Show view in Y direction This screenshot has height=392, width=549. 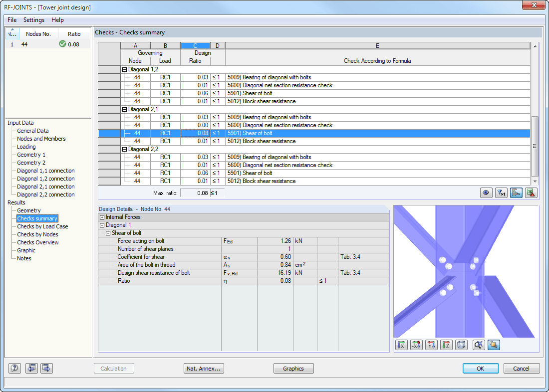(431, 345)
